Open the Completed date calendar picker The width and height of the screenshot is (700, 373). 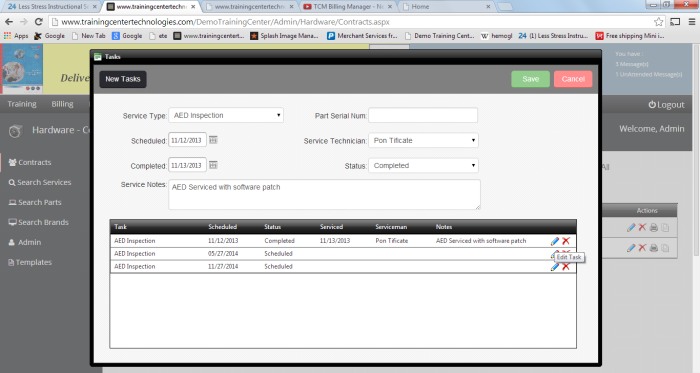pyautogui.click(x=213, y=165)
